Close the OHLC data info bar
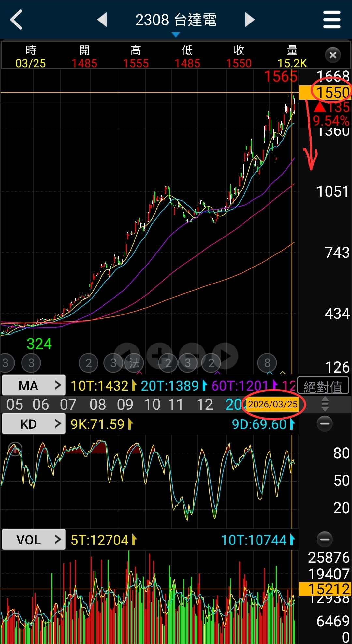This screenshot has height=644, width=352. (333, 55)
